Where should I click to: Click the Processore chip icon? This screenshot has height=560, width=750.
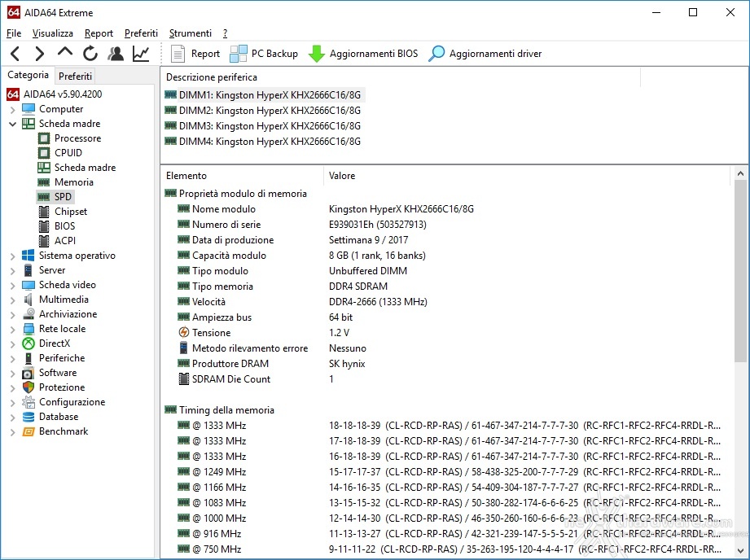point(43,138)
